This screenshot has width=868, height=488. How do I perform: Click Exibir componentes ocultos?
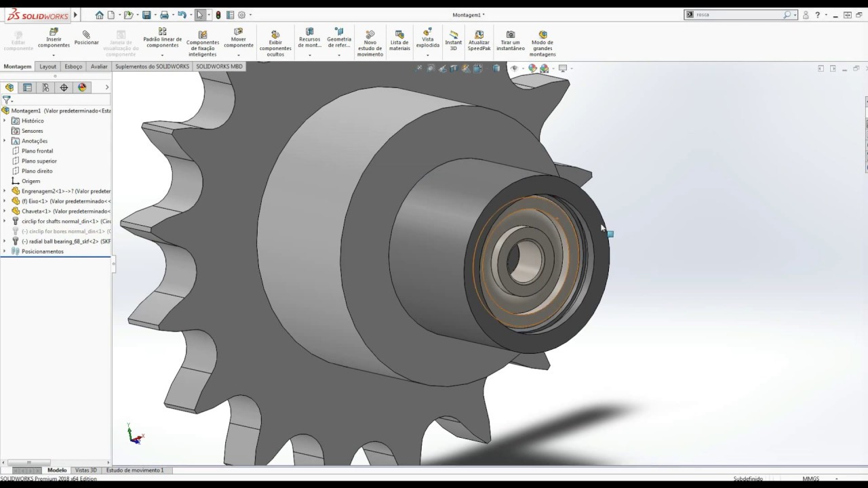click(x=275, y=43)
